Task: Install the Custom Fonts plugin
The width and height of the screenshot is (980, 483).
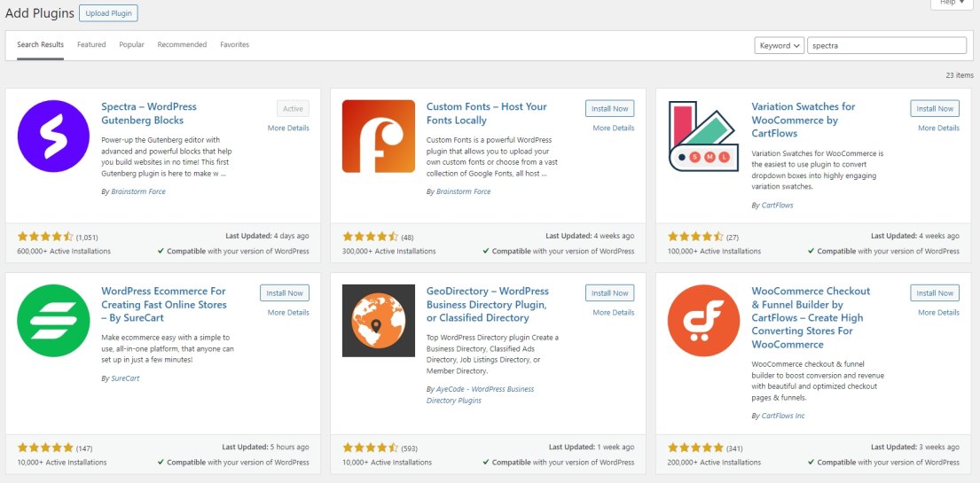Action: pos(609,108)
